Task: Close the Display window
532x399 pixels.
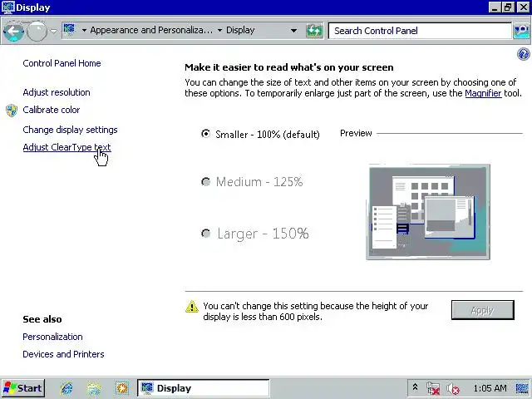Action: tap(523, 7)
